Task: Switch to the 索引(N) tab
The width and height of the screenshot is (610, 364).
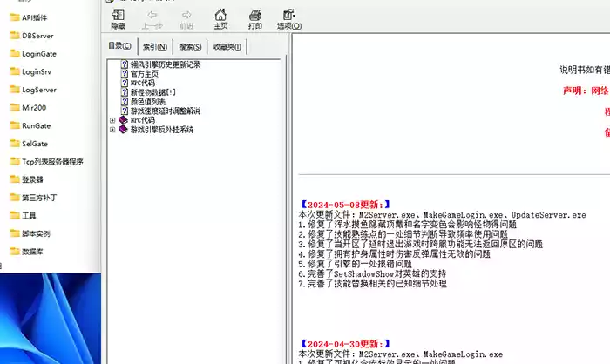Action: click(155, 47)
